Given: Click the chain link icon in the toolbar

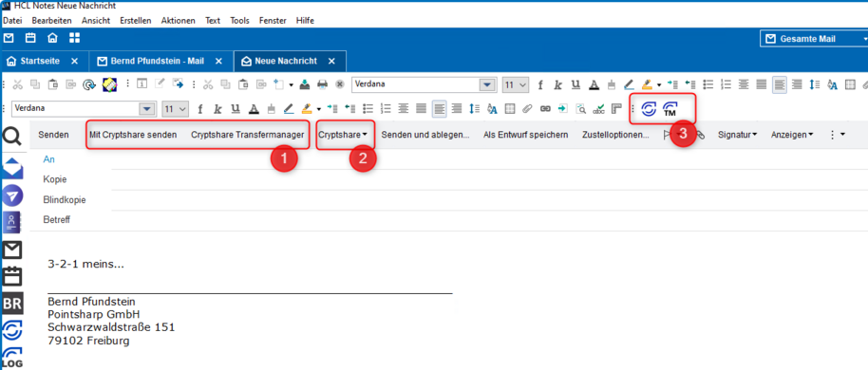Looking at the screenshot, I should point(545,108).
